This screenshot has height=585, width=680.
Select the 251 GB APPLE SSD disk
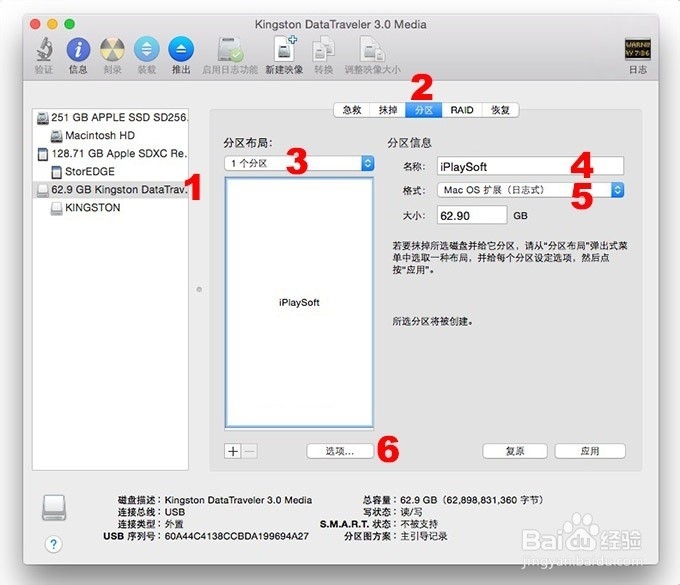coord(111,117)
